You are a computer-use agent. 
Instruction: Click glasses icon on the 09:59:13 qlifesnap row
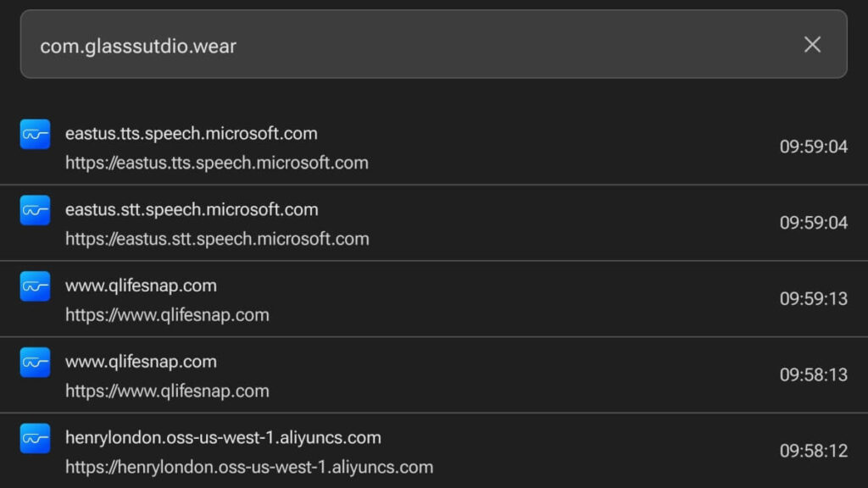pyautogui.click(x=35, y=286)
